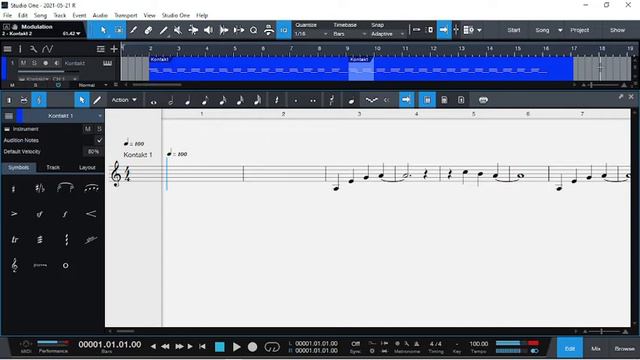Open the Transport menu
640x360 pixels.
click(126, 15)
